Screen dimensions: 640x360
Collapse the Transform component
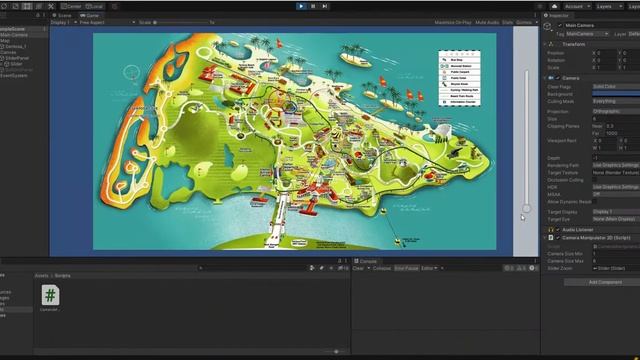click(x=545, y=44)
